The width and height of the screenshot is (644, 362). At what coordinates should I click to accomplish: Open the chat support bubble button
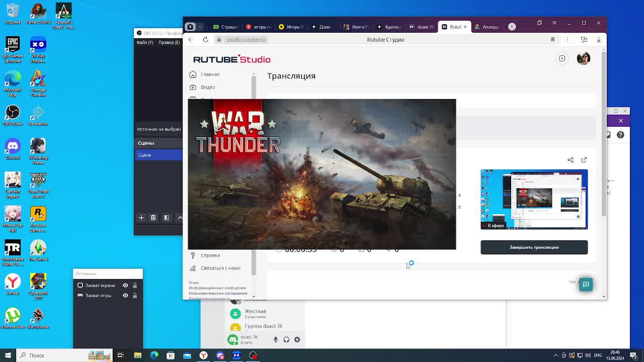586,285
